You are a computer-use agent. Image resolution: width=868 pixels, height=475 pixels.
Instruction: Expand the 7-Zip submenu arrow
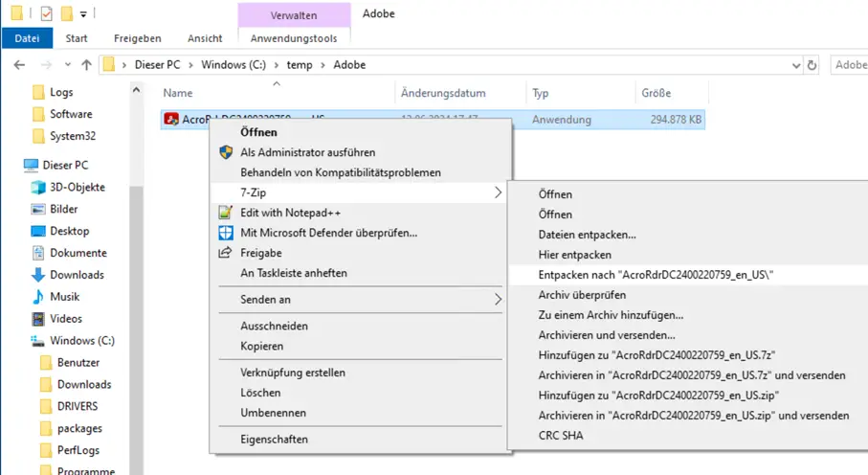pyautogui.click(x=498, y=192)
